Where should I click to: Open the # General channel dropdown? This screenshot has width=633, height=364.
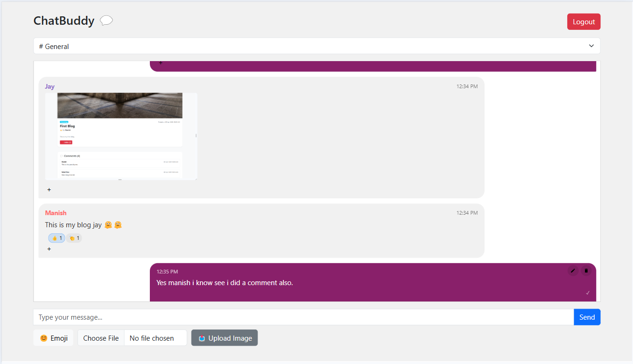tap(317, 46)
